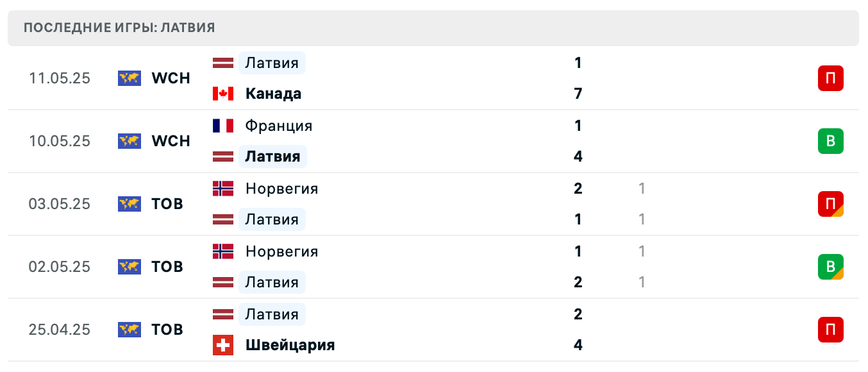The width and height of the screenshot is (868, 372).
Task: Click the WCH label for 10.05.25
Action: (x=171, y=141)
